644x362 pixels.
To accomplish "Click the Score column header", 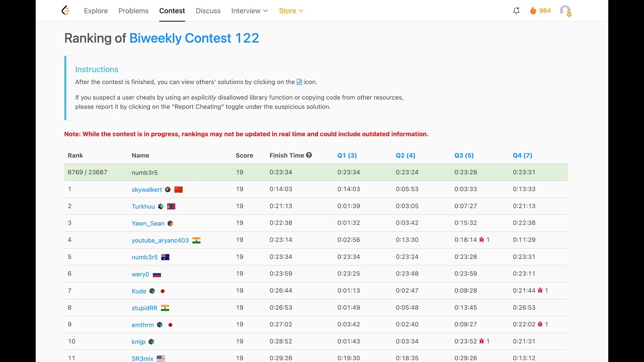I will point(245,155).
